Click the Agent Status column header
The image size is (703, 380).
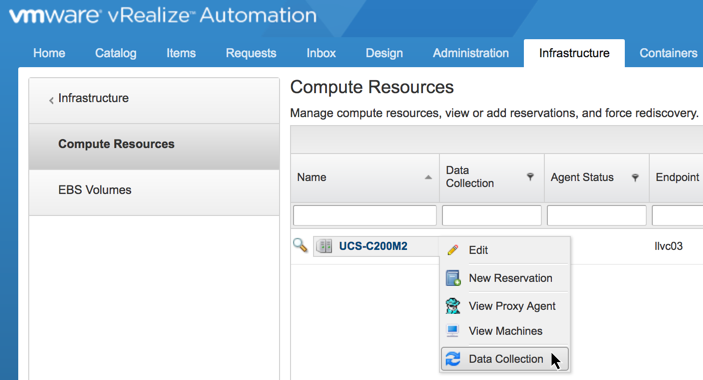coord(597,177)
